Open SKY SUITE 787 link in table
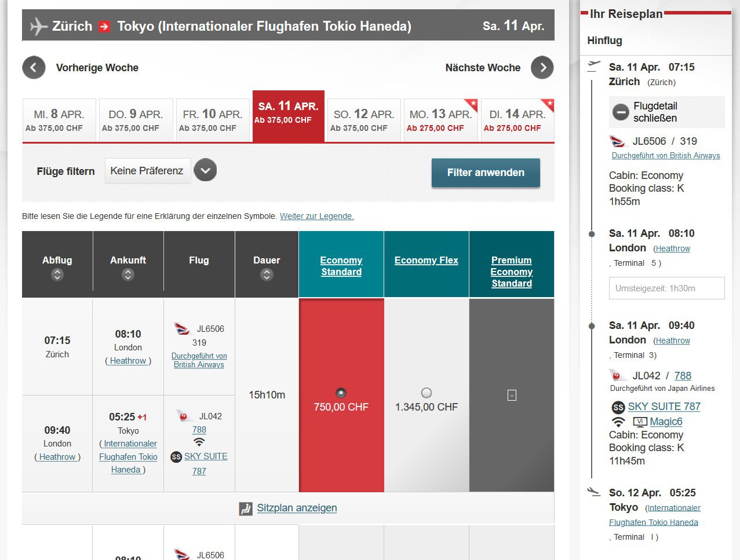Image resolution: width=740 pixels, height=560 pixels. click(x=206, y=464)
